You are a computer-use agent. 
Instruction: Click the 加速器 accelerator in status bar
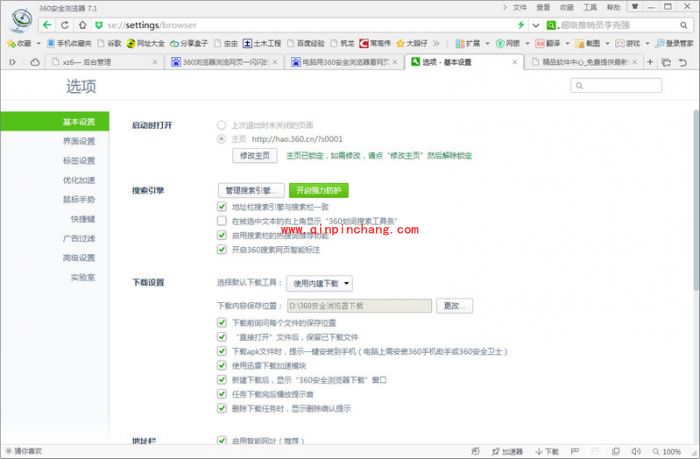point(507,451)
